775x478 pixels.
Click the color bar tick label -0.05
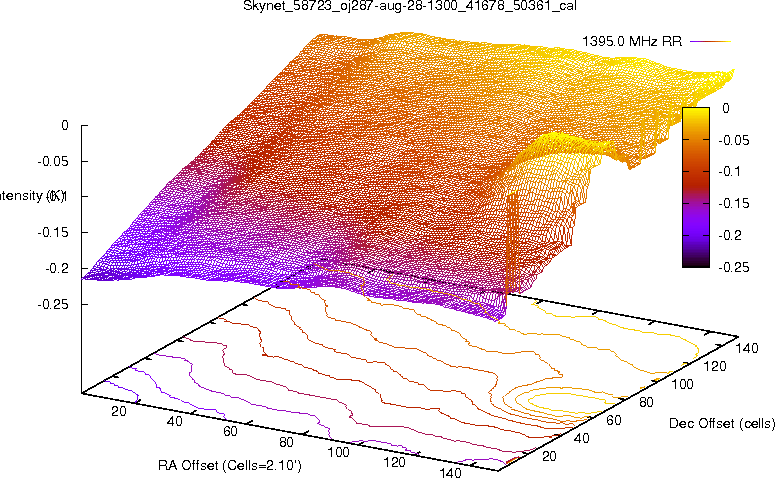click(x=733, y=140)
